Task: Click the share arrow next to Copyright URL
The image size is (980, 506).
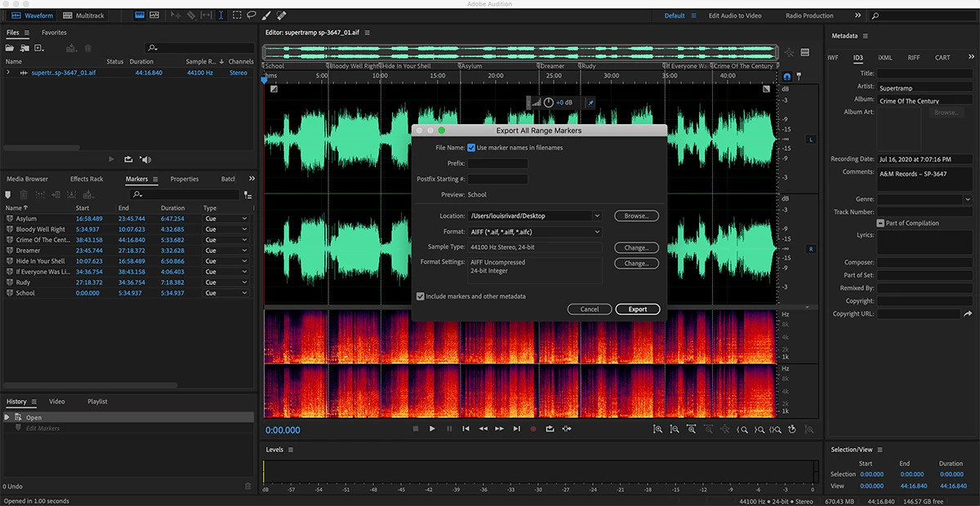Action: tap(968, 313)
